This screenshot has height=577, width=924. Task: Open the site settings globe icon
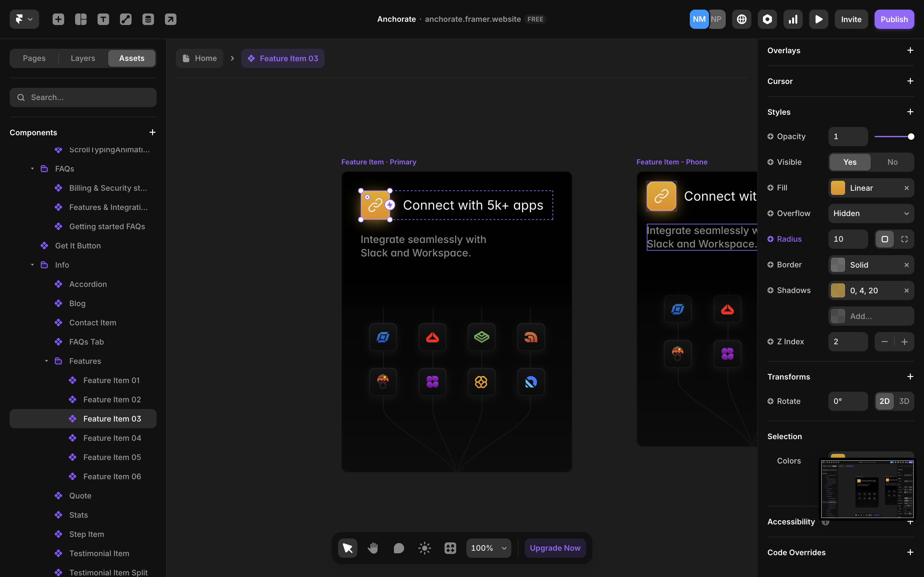tap(741, 19)
